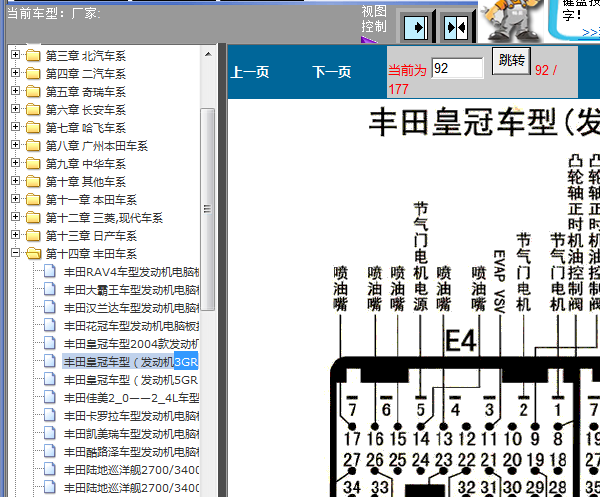Click folder icon of 第十章 其他车系

point(33,181)
